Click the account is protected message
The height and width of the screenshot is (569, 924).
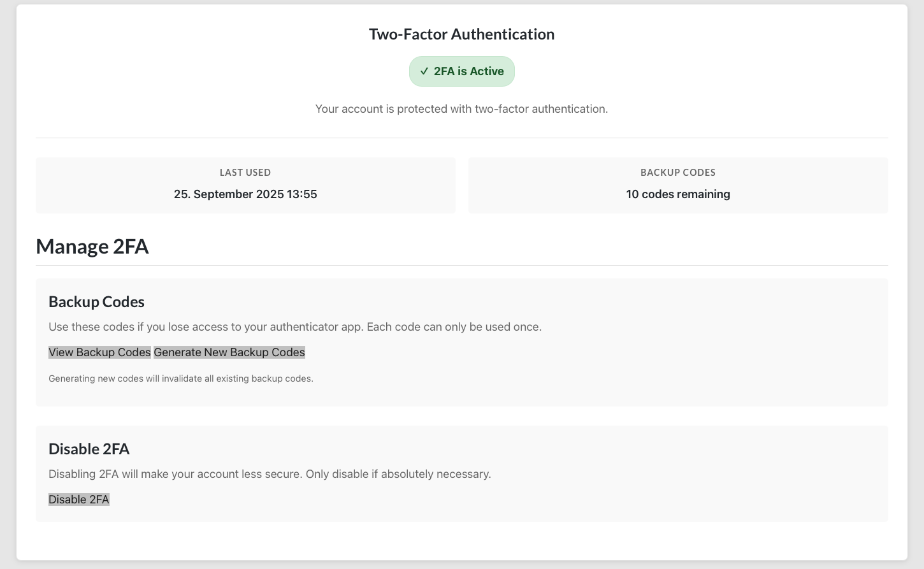tap(461, 109)
